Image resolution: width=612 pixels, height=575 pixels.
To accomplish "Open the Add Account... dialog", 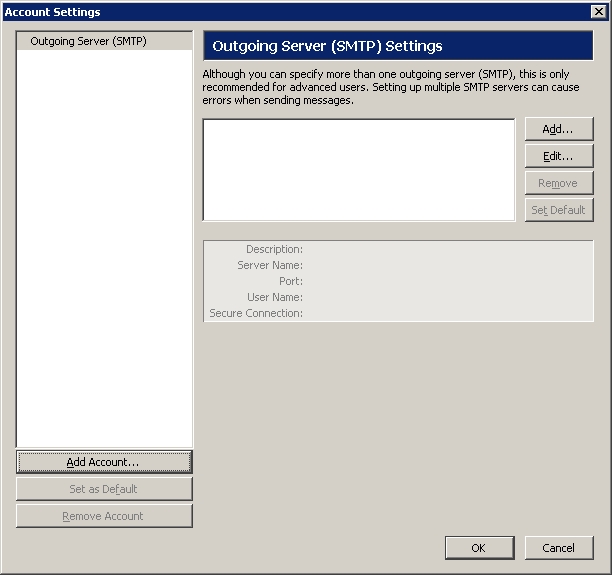I will tap(104, 462).
